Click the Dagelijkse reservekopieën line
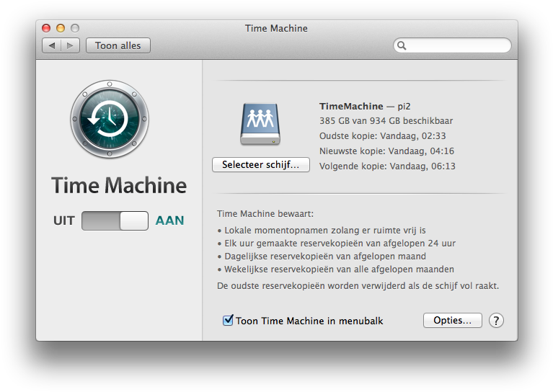The height and width of the screenshot is (392, 553). pyautogui.click(x=322, y=257)
